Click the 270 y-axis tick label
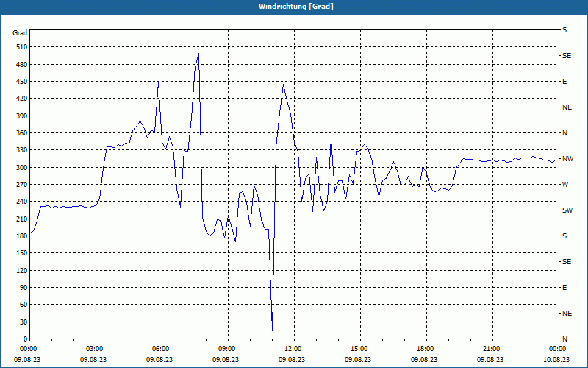The image size is (588, 368). point(22,185)
